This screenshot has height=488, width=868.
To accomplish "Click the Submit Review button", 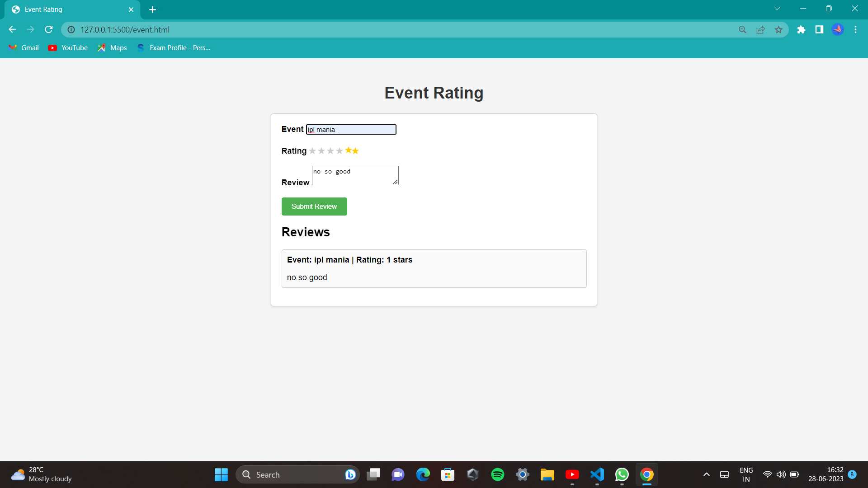I will pos(314,206).
